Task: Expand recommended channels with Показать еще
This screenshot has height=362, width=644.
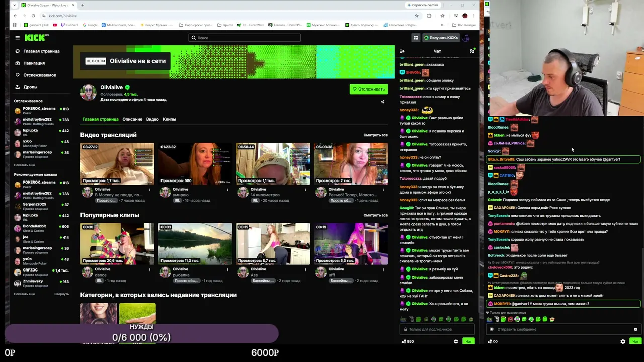Action: pos(24,294)
